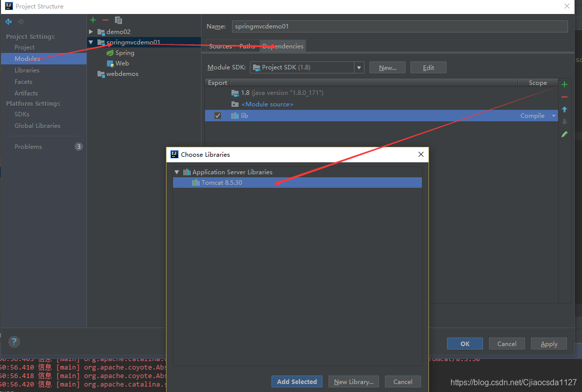Add a new module with green plus
The image size is (582, 392).
[93, 20]
